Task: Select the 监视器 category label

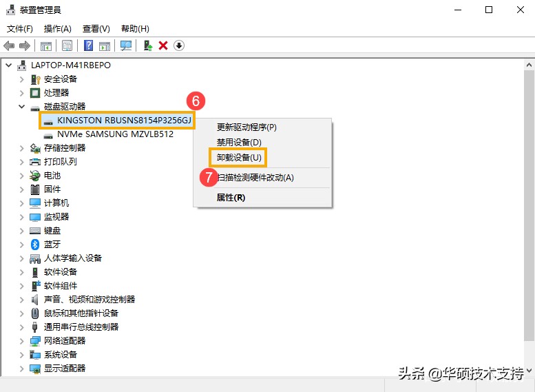Action: [56, 217]
